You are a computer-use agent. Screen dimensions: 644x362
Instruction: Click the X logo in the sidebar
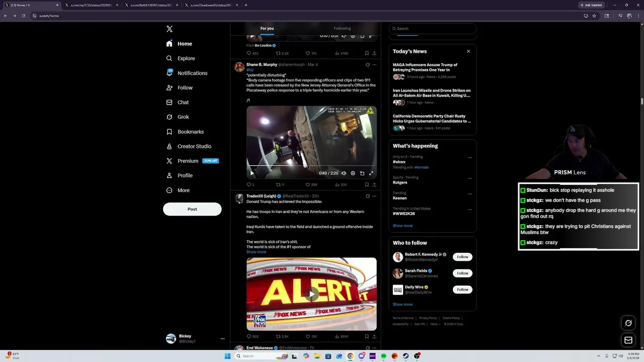point(170,29)
